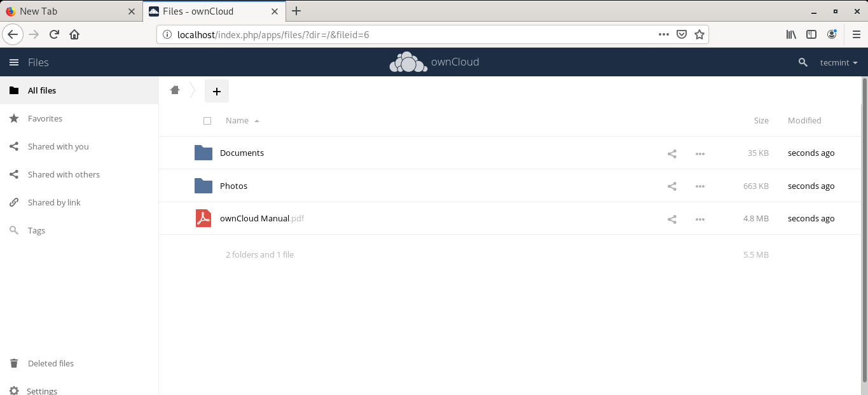
Task: Click the red PDF file icon
Action: pyautogui.click(x=203, y=218)
